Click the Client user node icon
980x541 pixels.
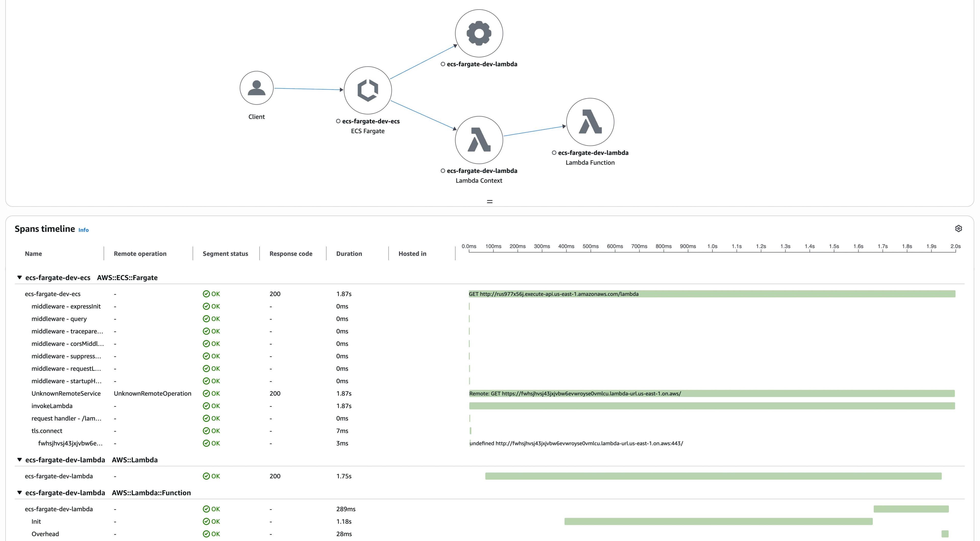click(256, 88)
